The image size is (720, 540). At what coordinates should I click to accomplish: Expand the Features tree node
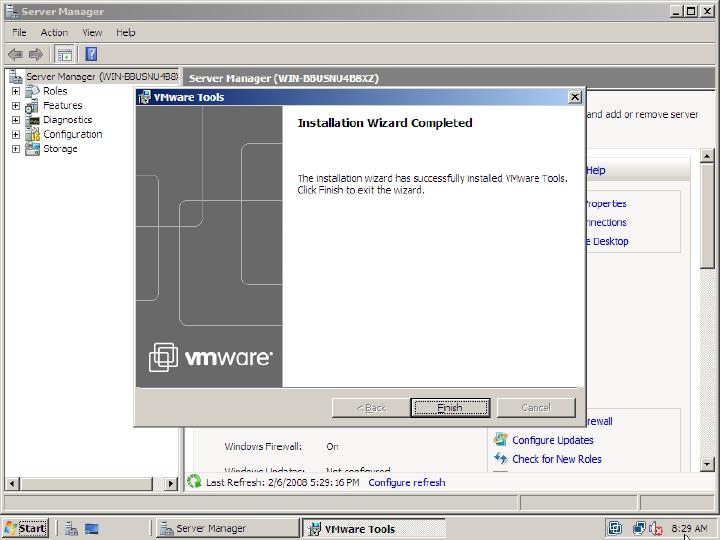tap(16, 106)
